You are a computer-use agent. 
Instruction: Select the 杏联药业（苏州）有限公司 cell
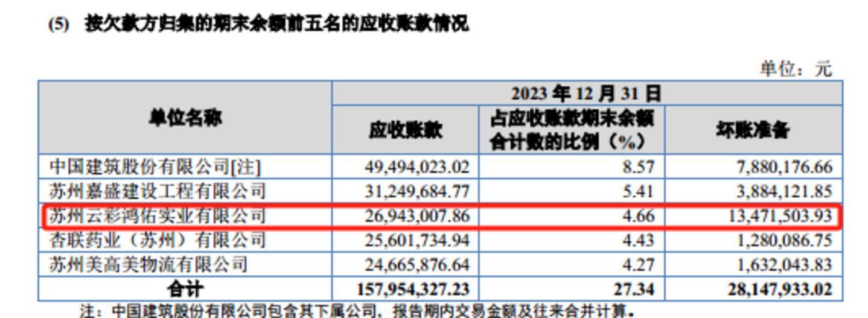pos(157,240)
